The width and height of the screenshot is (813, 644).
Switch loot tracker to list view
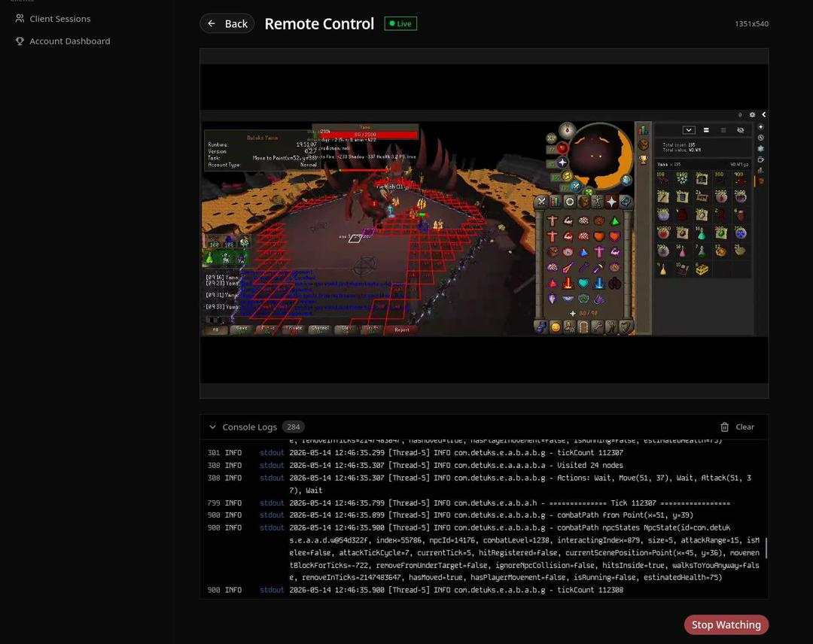723,130
